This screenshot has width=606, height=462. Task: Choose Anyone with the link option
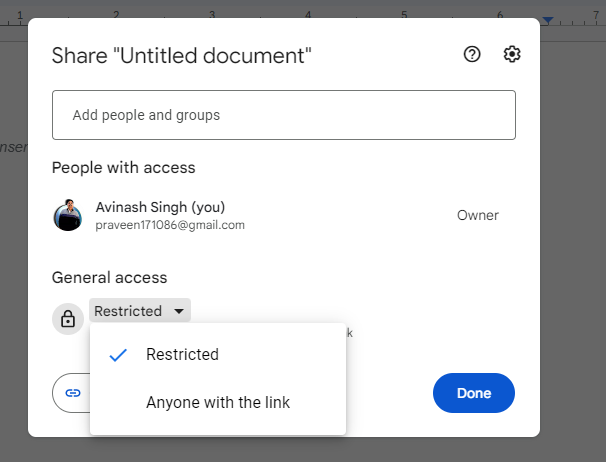(218, 402)
